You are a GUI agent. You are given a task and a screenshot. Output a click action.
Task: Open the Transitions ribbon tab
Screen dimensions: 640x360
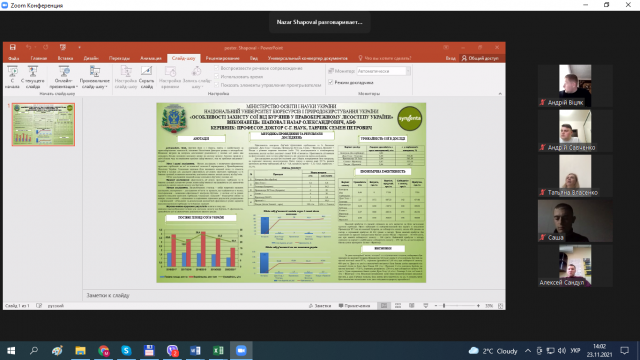pos(120,58)
